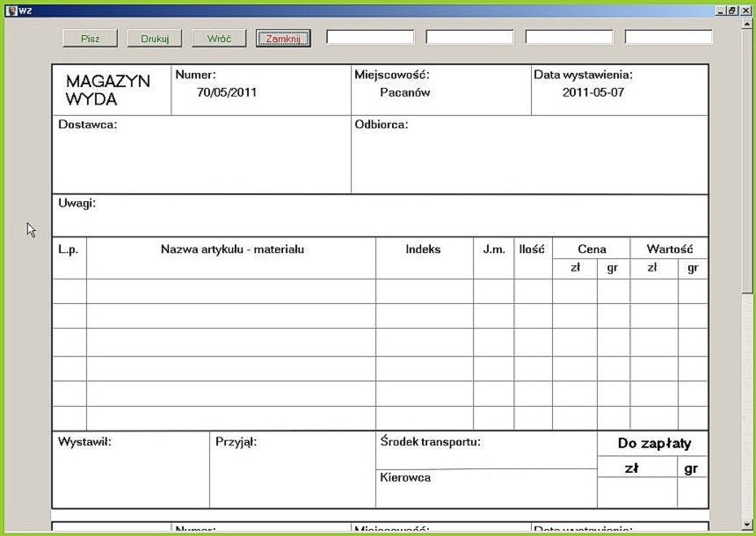Click the Środek transportu: label
This screenshot has width=756, height=536.
431,441
